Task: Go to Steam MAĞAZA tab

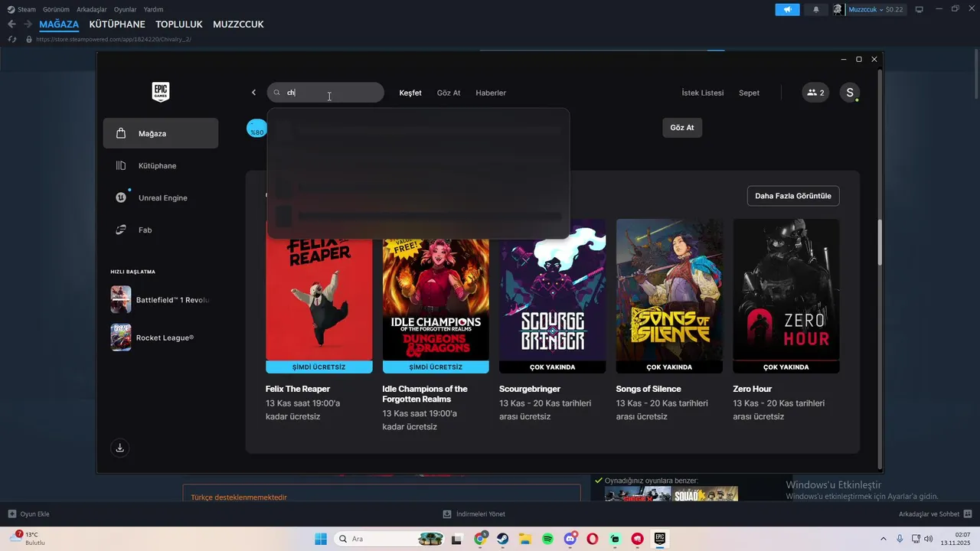Action: click(x=59, y=24)
